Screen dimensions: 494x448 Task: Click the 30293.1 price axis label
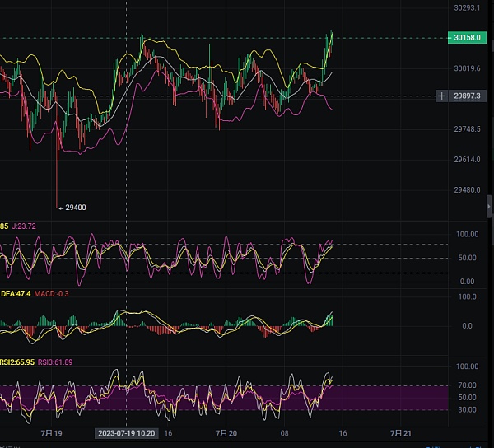pos(467,7)
